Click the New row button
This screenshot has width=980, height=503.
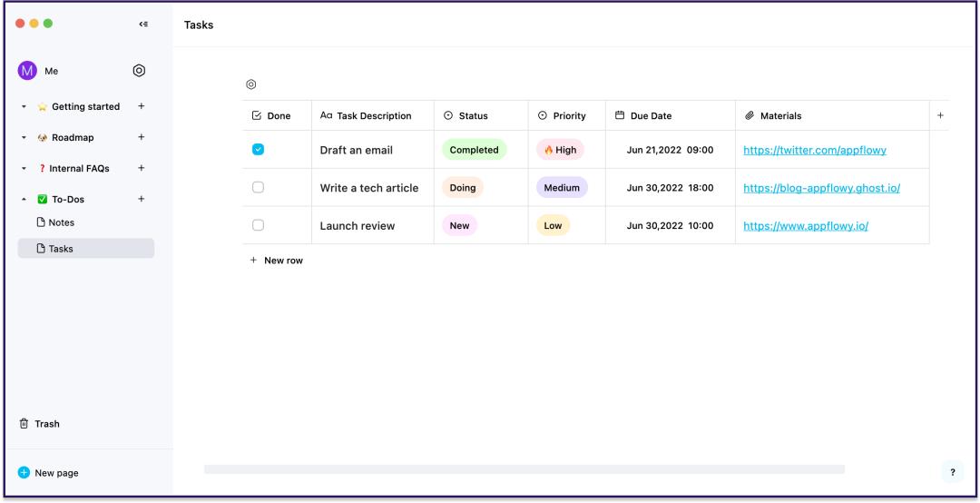[x=276, y=261]
